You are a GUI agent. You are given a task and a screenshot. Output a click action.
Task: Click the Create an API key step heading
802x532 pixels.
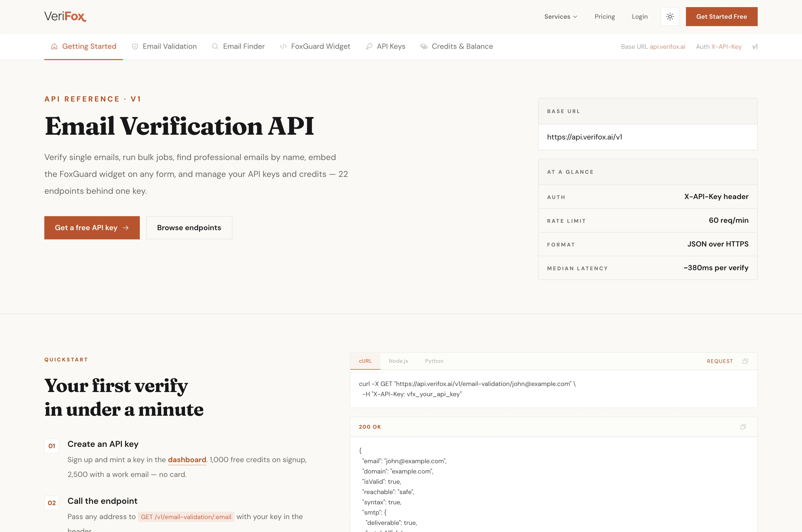click(103, 444)
